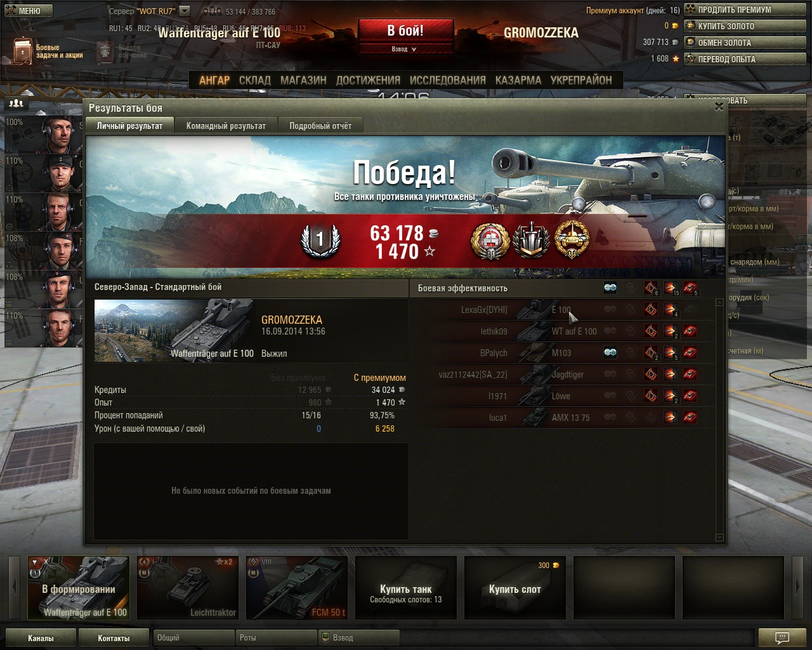812x650 pixels.
Task: Toggle the crew panel people icon
Action: pyautogui.click(x=16, y=103)
